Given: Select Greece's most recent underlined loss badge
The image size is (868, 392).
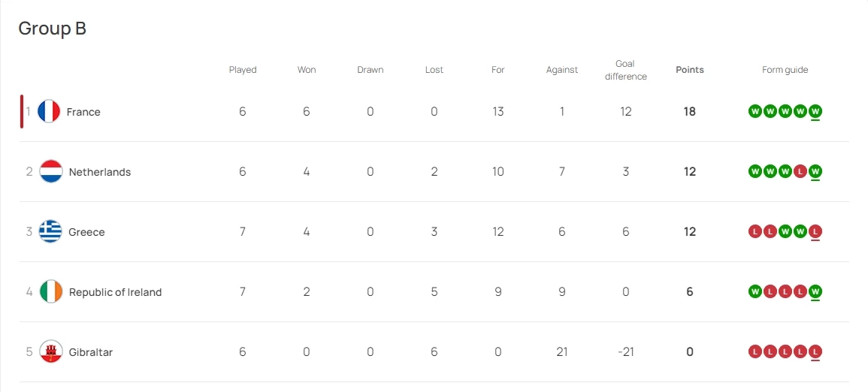Looking at the screenshot, I should (x=815, y=232).
